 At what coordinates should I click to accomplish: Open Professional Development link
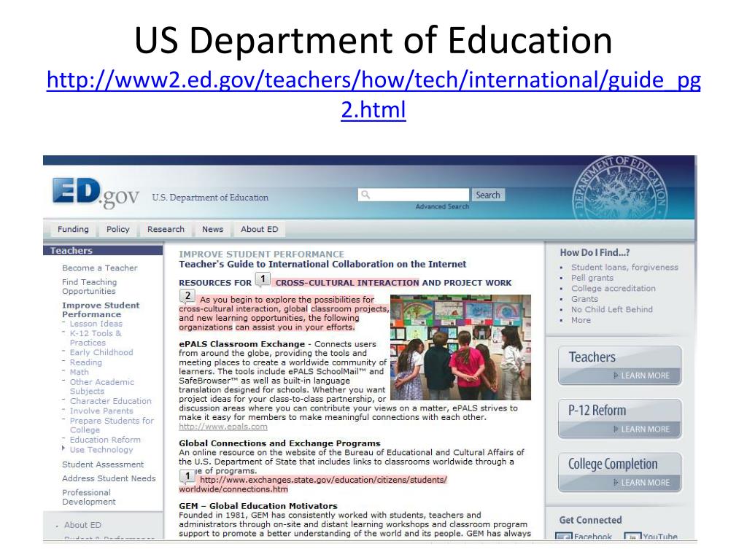(x=88, y=497)
